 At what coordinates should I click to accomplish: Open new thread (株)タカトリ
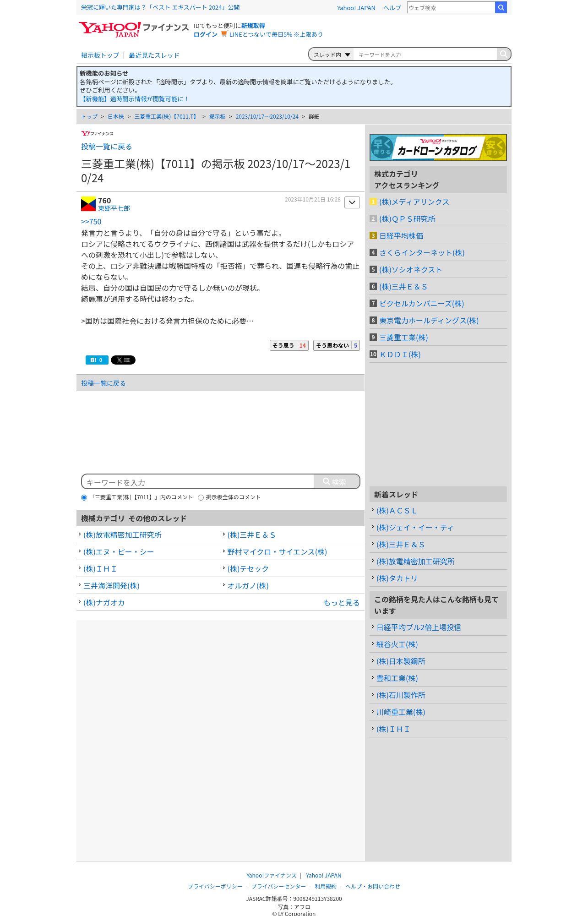tap(397, 578)
